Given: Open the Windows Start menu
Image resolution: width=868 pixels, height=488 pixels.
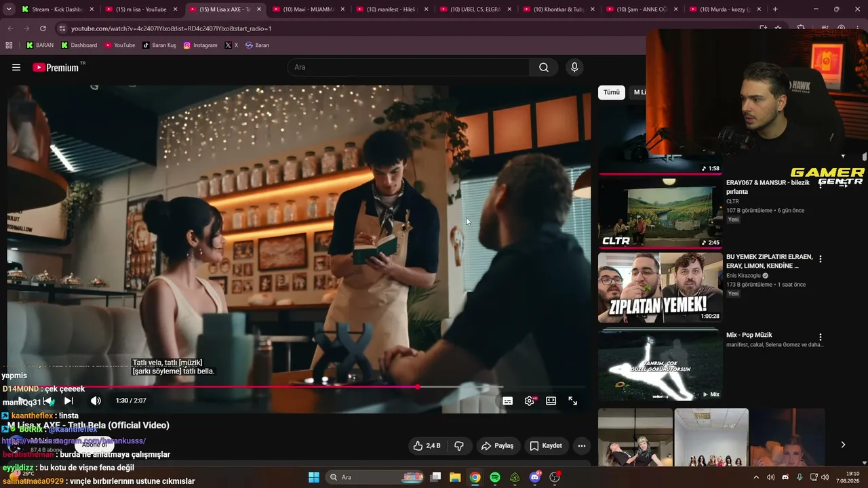Looking at the screenshot, I should pos(314,477).
